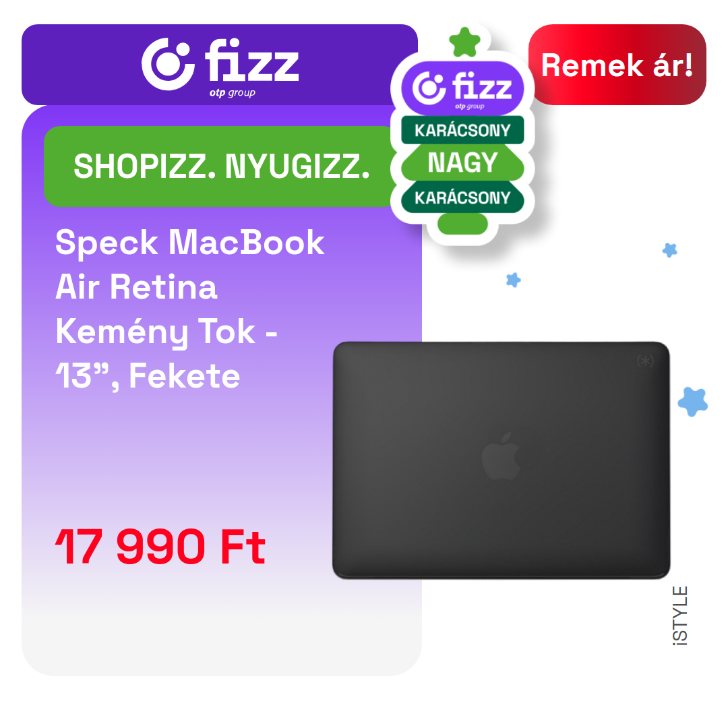
Task: Click the Speck asterisk logo on case corner
Action: coord(645,361)
